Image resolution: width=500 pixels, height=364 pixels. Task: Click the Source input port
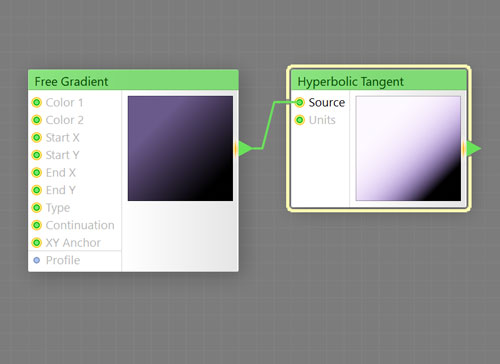[300, 102]
